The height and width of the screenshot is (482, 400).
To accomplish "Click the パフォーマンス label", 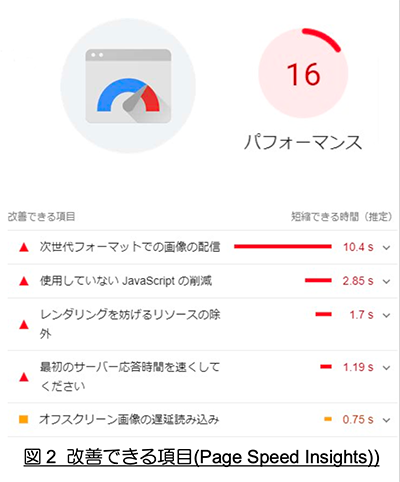I will (x=303, y=142).
